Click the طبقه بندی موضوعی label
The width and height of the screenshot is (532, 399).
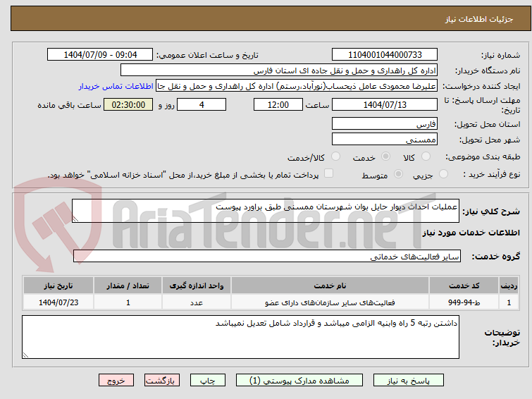[x=483, y=156]
